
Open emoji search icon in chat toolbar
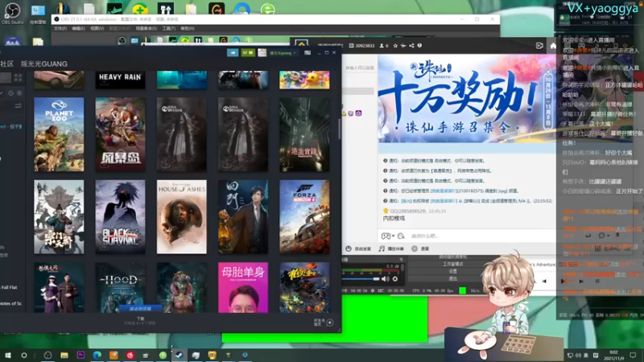pos(401,236)
